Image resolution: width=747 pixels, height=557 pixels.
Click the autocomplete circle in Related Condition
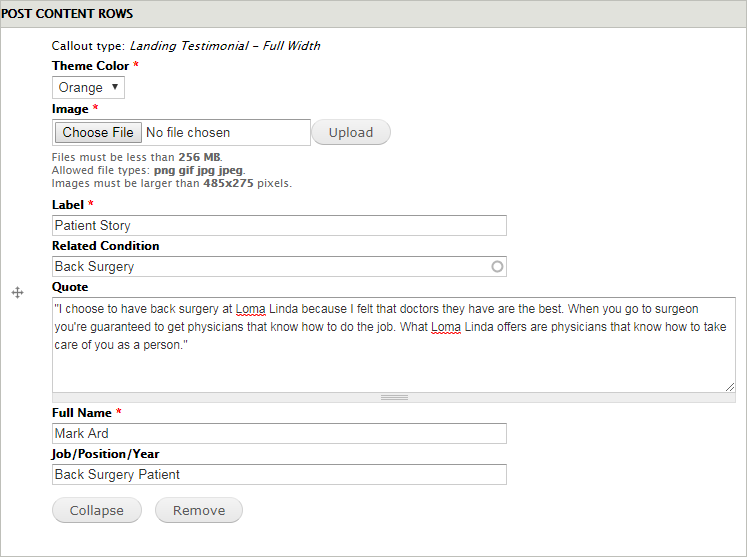(497, 266)
